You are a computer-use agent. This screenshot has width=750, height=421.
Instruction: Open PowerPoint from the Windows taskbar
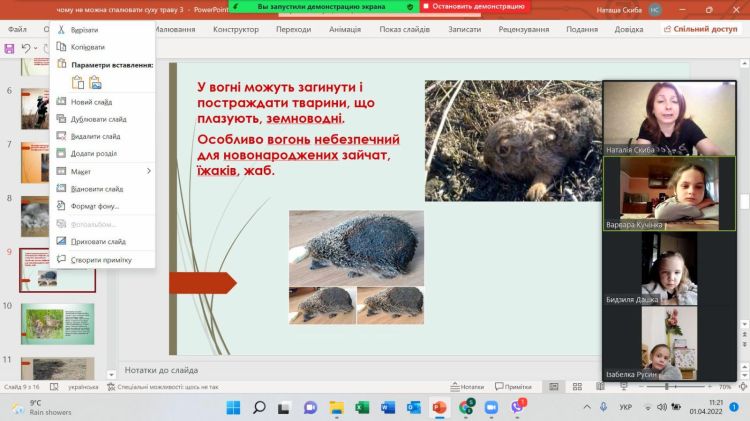[x=439, y=407]
